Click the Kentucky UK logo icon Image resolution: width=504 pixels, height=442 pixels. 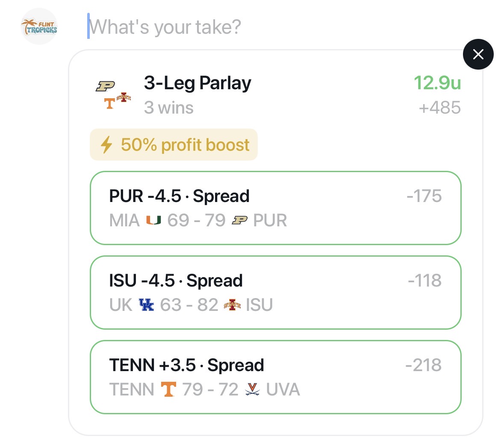[x=146, y=305]
